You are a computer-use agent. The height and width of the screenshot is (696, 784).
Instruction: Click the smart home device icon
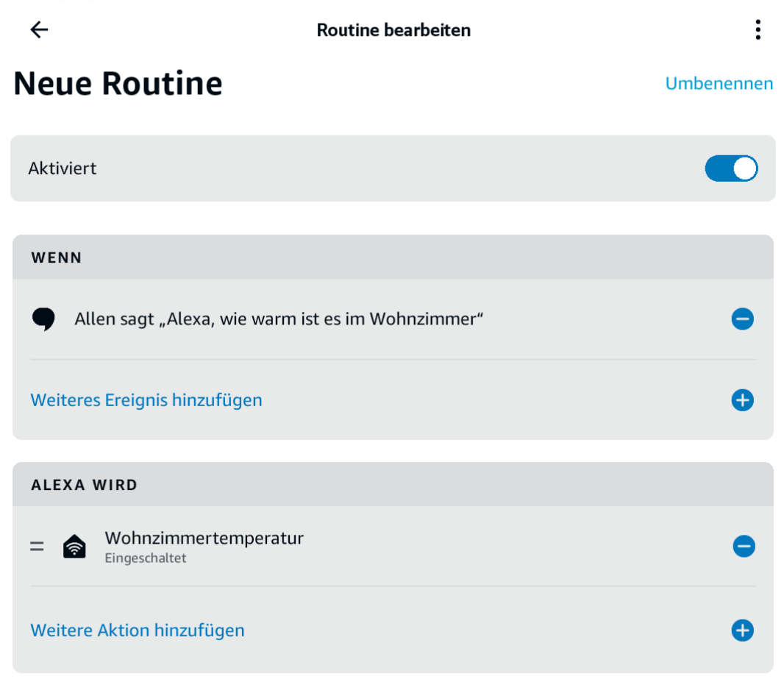coord(74,547)
